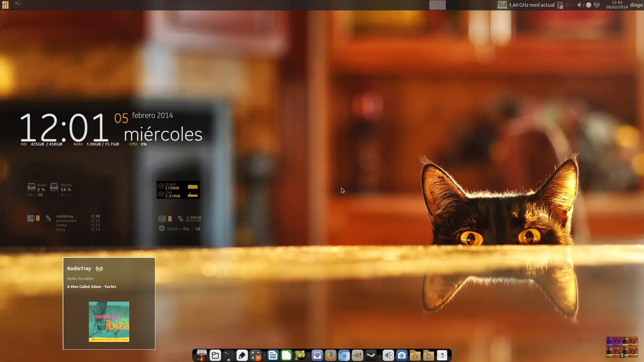Launch the calculator from the dock
Viewport: 644px width, 362px height.
(256, 355)
